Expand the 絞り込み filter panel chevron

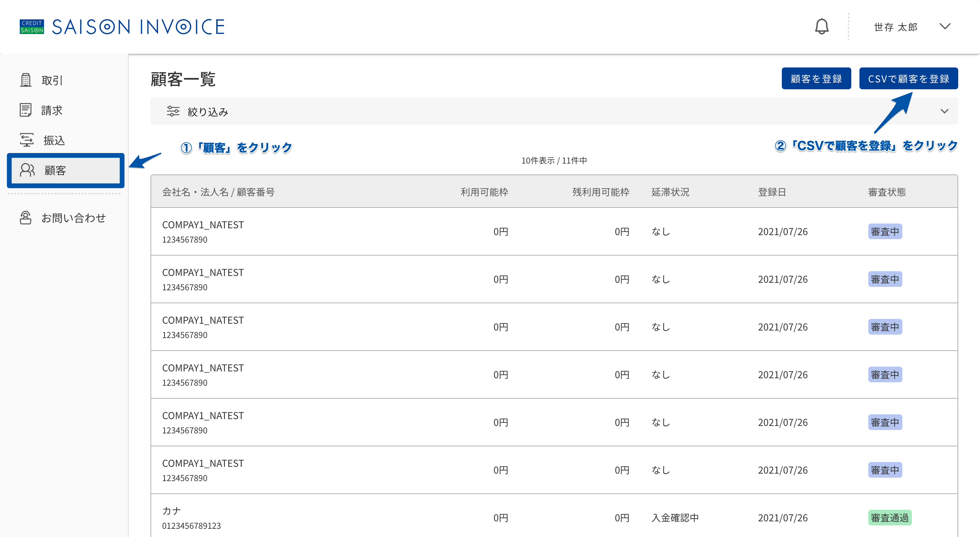pos(944,111)
